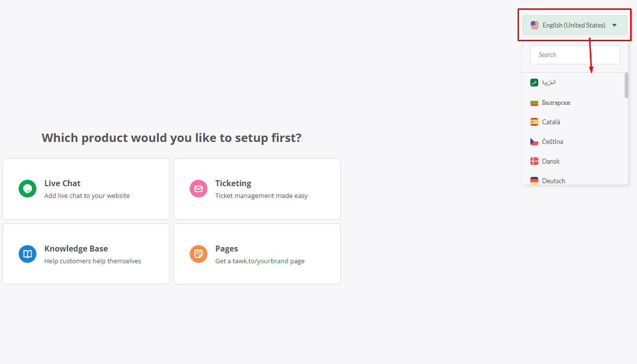This screenshot has height=364, width=637.
Task: Click the US flag icon in language selector
Action: point(535,25)
